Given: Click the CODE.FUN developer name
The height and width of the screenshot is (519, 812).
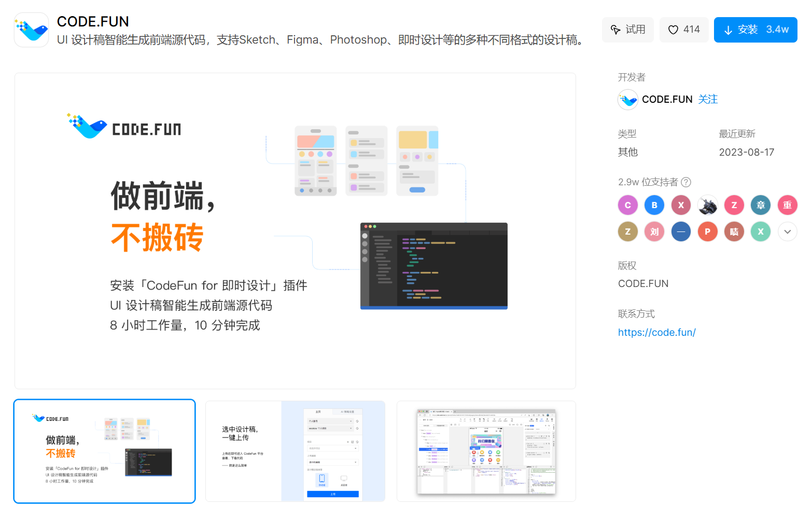Looking at the screenshot, I should (667, 99).
